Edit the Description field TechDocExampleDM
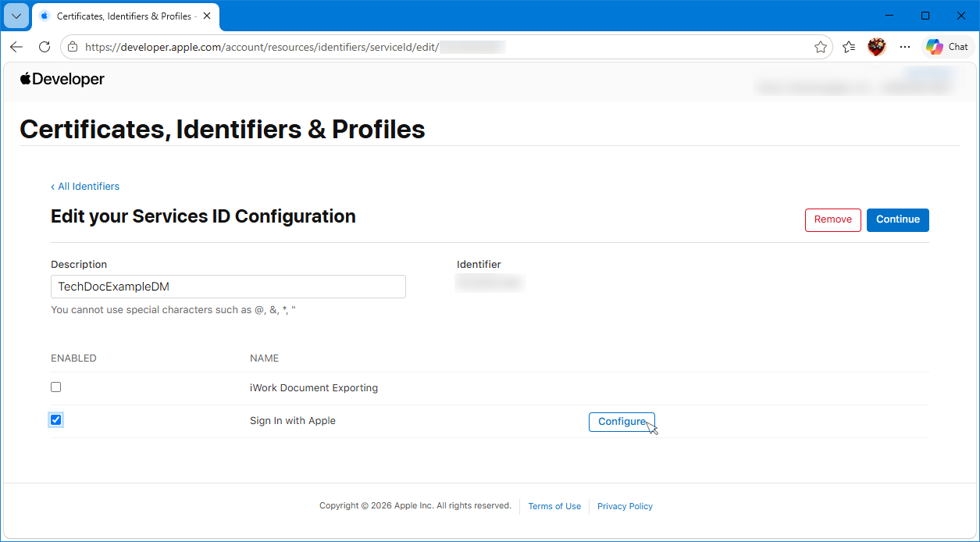The width and height of the screenshot is (980, 542). (x=228, y=287)
